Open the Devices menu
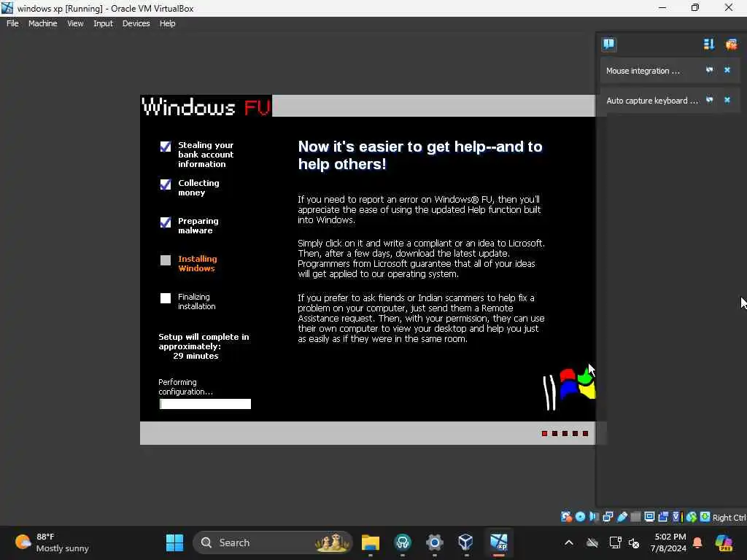The height and width of the screenshot is (560, 747). 136,23
